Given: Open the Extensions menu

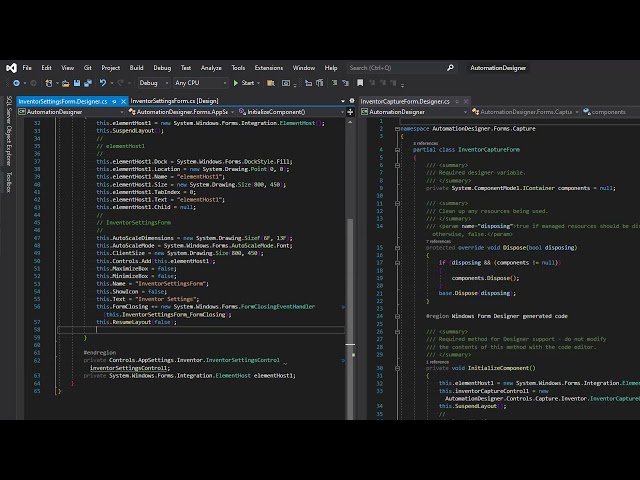Looking at the screenshot, I should (269, 68).
